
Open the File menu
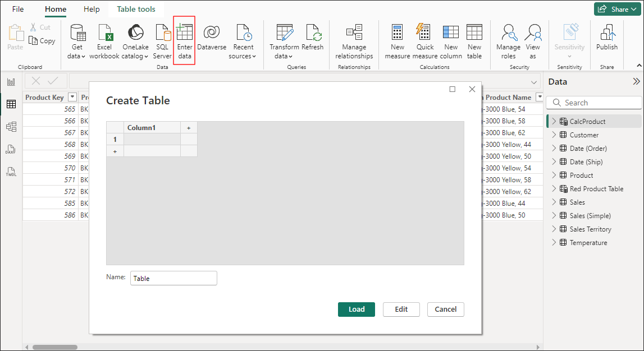[x=18, y=9]
